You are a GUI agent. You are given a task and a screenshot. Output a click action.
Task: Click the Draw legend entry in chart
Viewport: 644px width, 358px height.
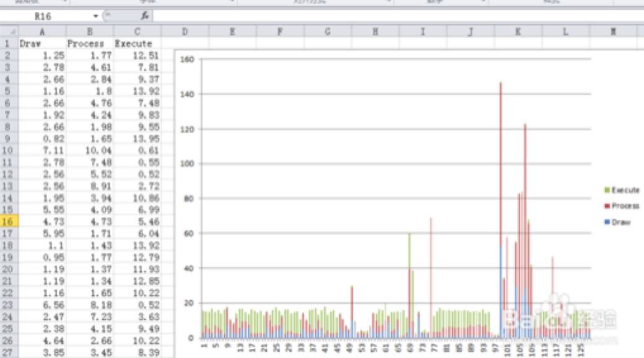pos(617,222)
